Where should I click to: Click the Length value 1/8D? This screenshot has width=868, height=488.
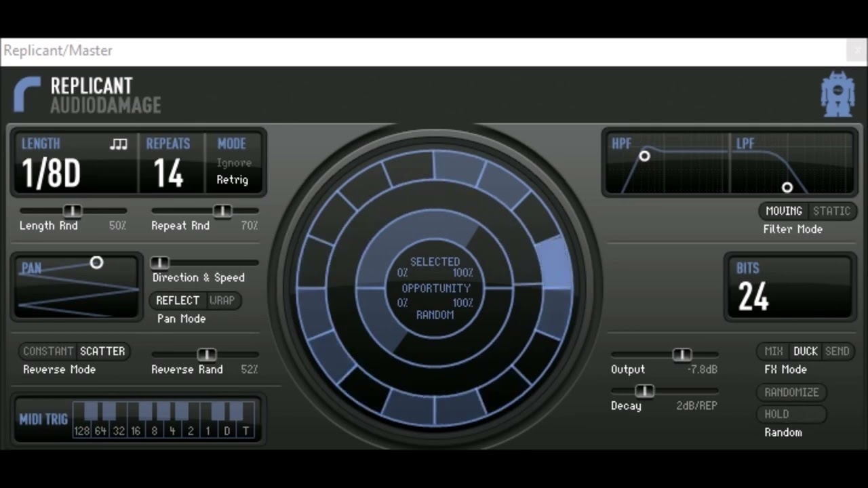tap(52, 174)
